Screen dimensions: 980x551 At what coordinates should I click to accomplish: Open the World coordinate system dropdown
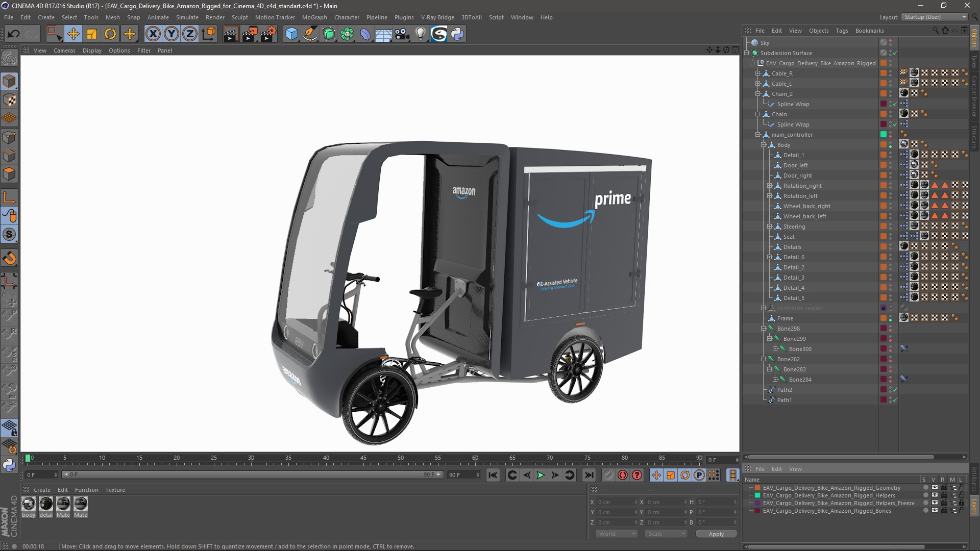[x=617, y=534]
